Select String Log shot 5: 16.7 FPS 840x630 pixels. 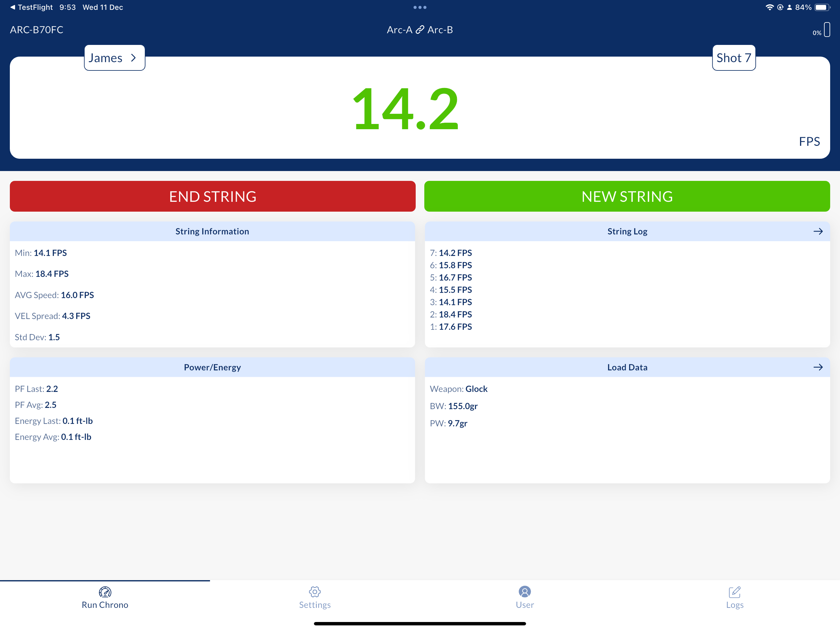(451, 277)
